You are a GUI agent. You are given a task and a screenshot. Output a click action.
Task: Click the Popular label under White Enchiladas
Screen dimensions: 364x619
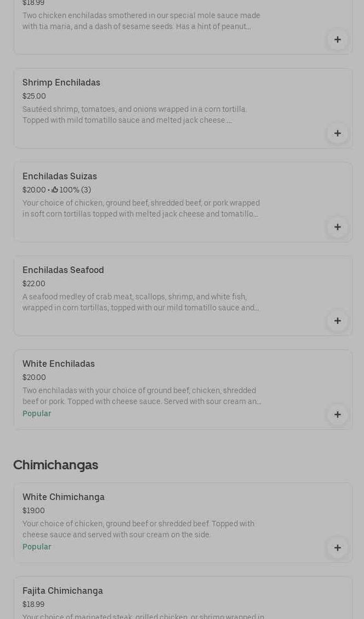(x=37, y=414)
